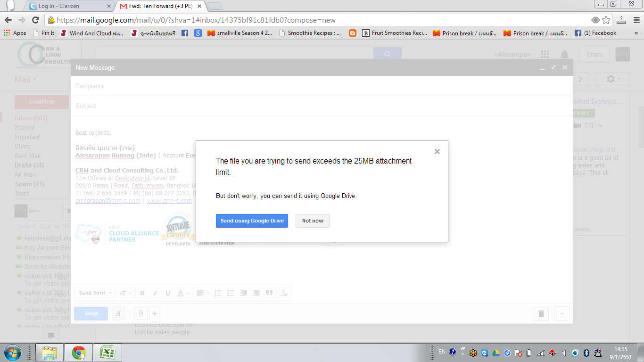Click the remove formatting icon
The height and width of the screenshot is (362, 644).
click(284, 293)
